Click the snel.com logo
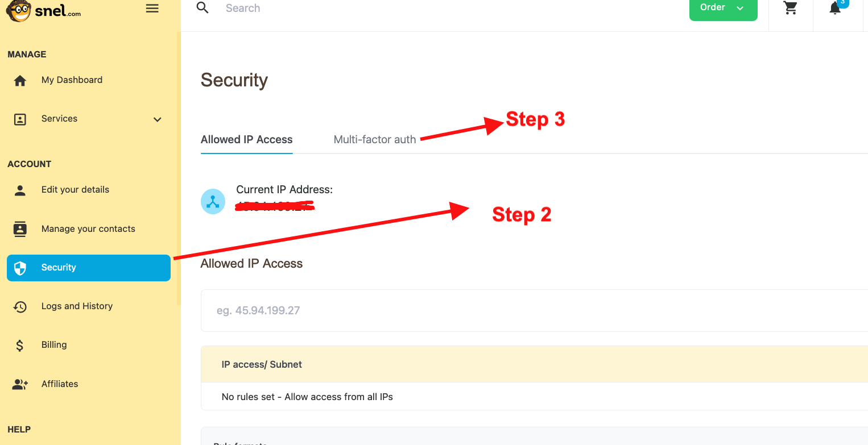Screen dimensions: 868x445 [x=43, y=11]
